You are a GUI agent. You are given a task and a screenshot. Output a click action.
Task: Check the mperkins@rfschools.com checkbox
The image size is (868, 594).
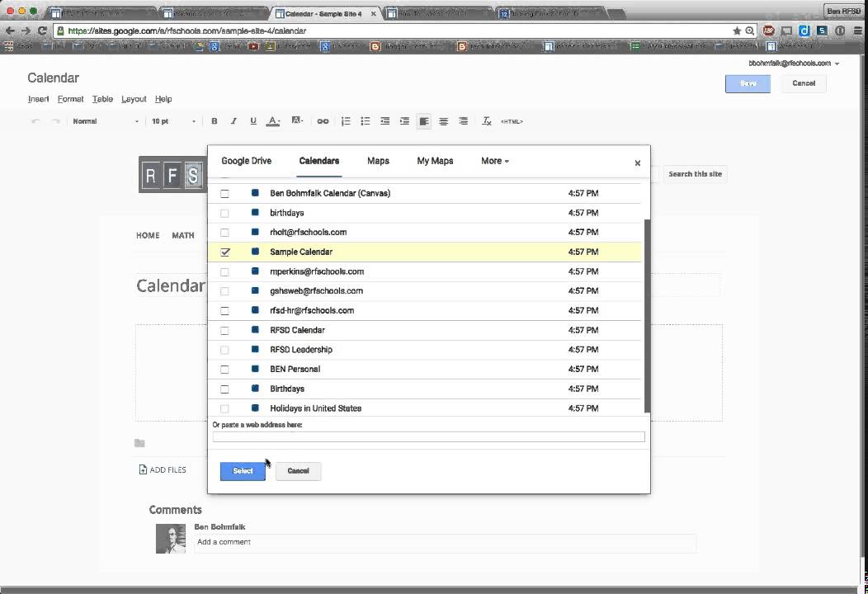[224, 271]
